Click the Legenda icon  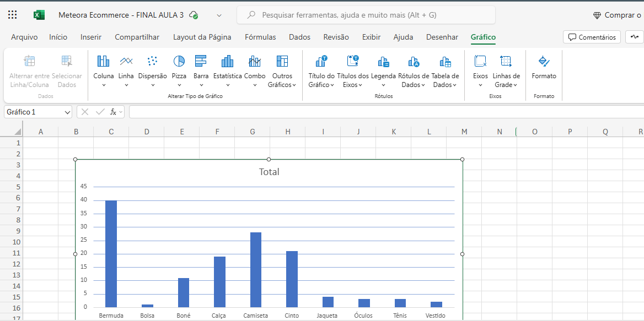point(383,62)
